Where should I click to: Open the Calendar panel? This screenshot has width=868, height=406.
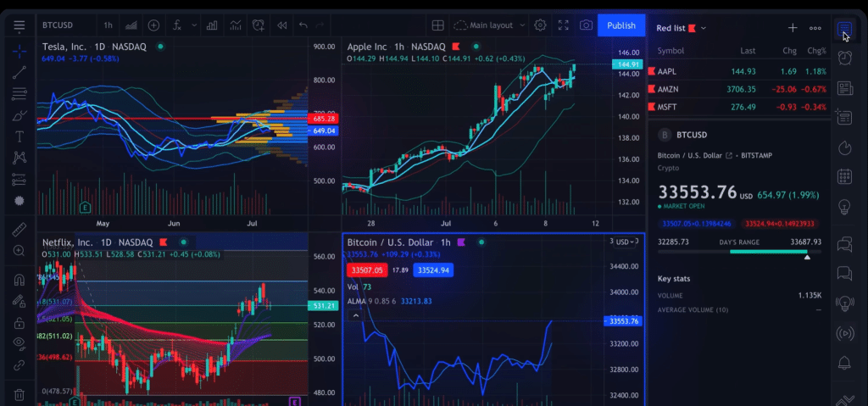click(x=844, y=176)
